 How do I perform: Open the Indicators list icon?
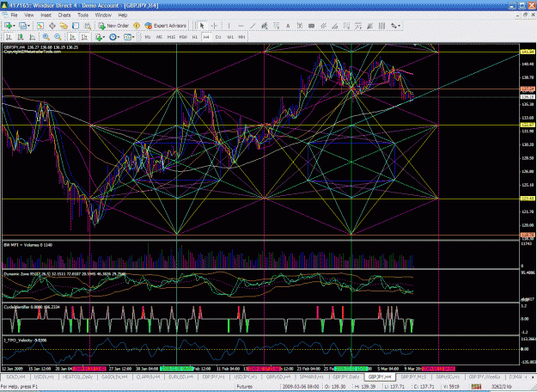tap(99, 37)
